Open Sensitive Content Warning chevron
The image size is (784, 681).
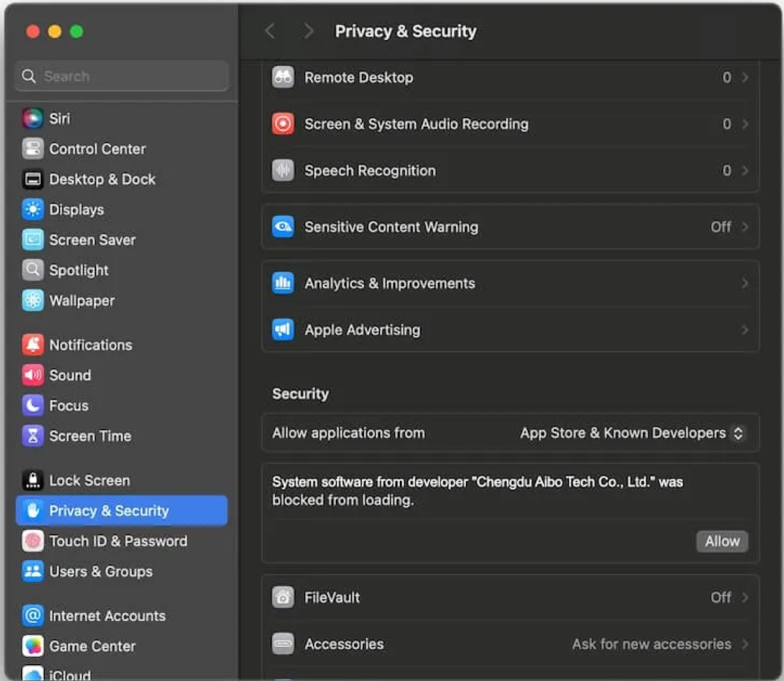pos(745,227)
